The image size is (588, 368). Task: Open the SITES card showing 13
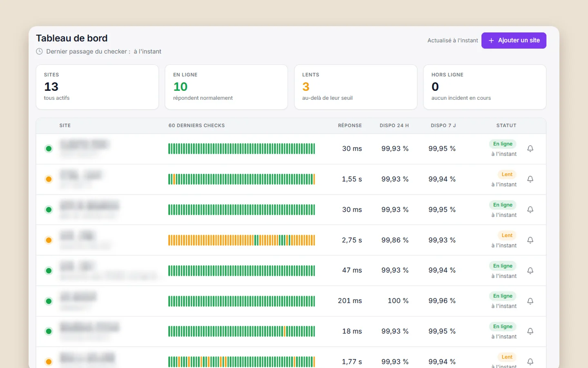[97, 87]
